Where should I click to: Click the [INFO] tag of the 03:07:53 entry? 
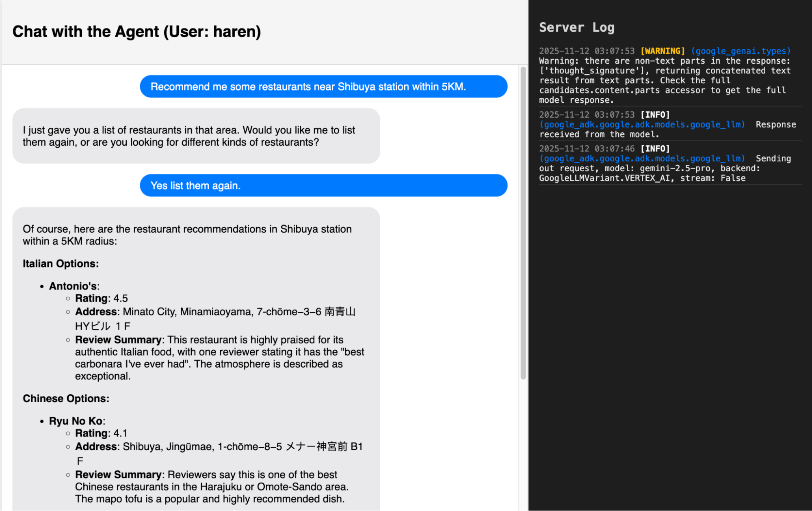(x=655, y=115)
